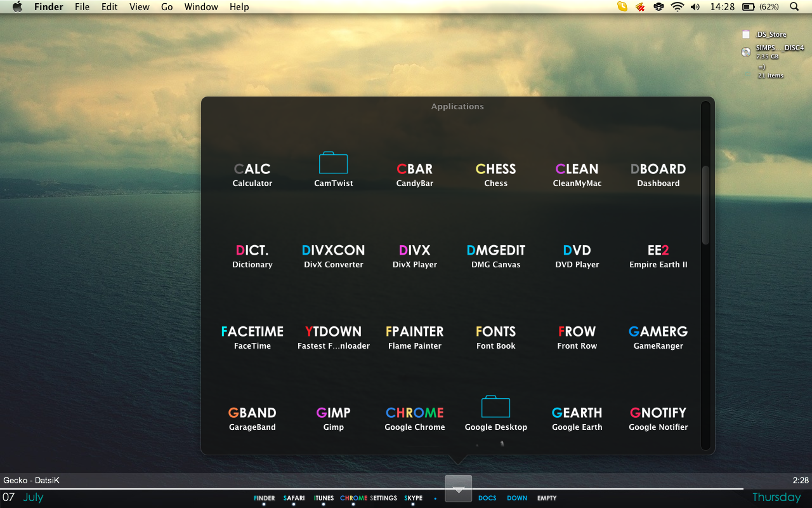Open Flame Painter

tap(414, 337)
